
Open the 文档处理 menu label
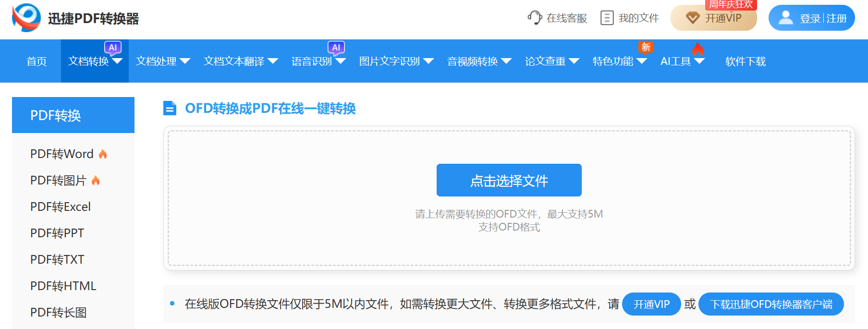point(156,61)
